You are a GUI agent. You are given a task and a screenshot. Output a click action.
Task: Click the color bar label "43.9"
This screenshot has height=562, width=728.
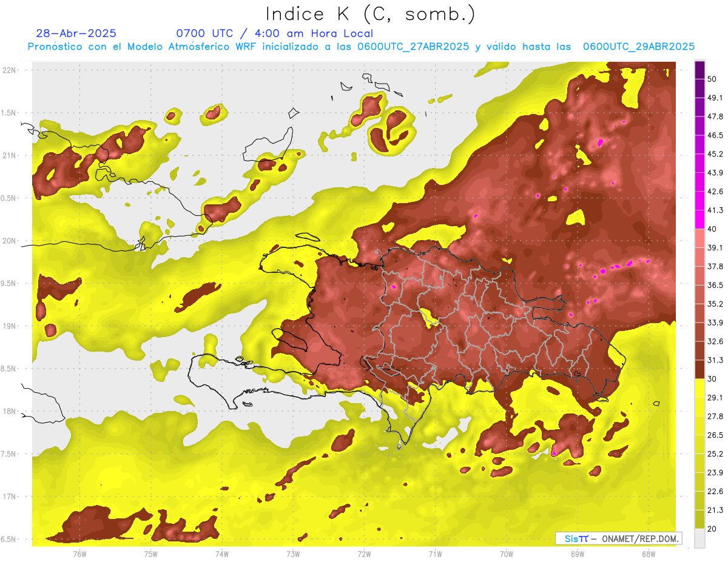[x=715, y=173]
